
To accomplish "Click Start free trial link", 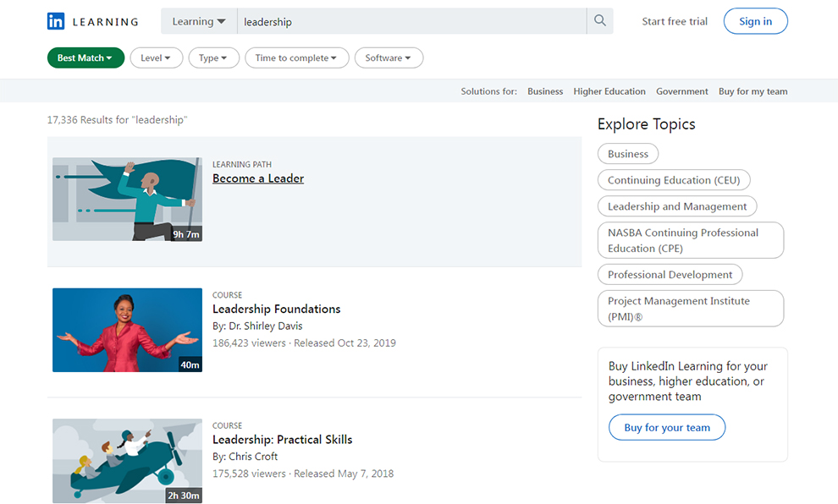I will point(675,21).
